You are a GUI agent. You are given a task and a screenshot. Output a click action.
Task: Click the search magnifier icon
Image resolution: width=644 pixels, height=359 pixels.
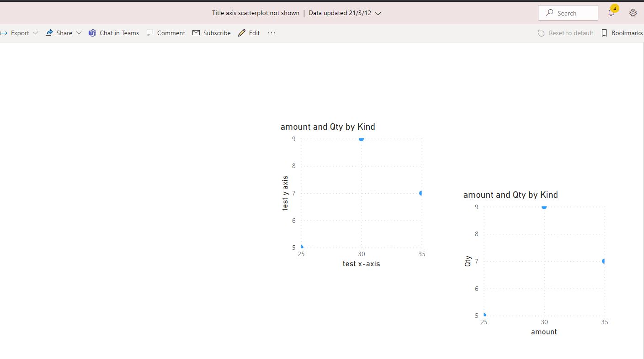pos(549,13)
